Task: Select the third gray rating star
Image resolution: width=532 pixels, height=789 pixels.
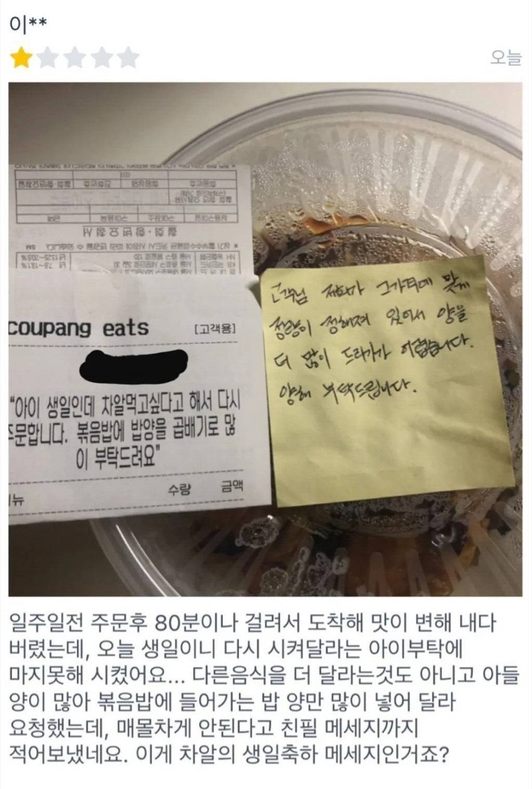Action: (75, 58)
